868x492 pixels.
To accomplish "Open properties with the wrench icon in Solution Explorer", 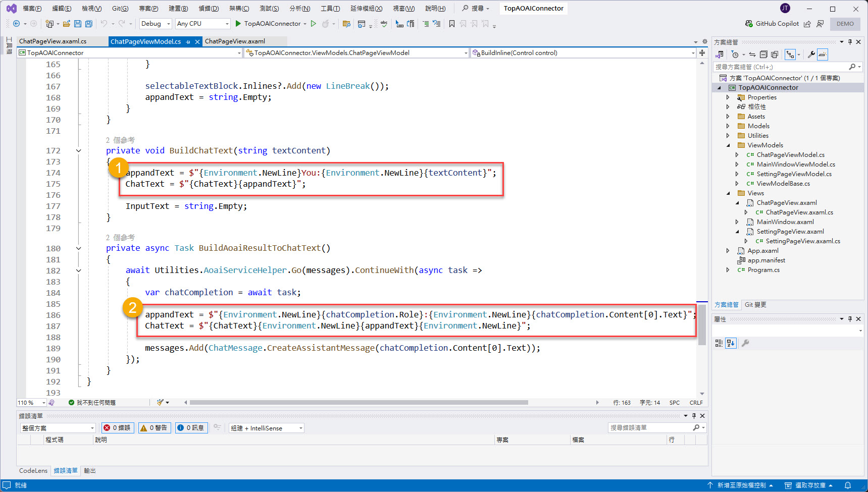I will (x=811, y=54).
